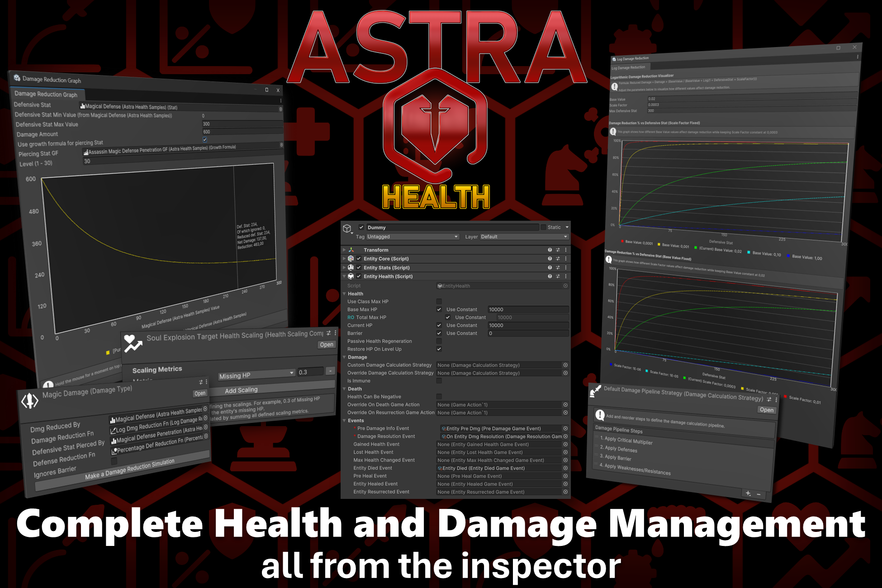This screenshot has height=588, width=882.
Task: Collapse the Entity Health component foldout
Action: (x=344, y=276)
